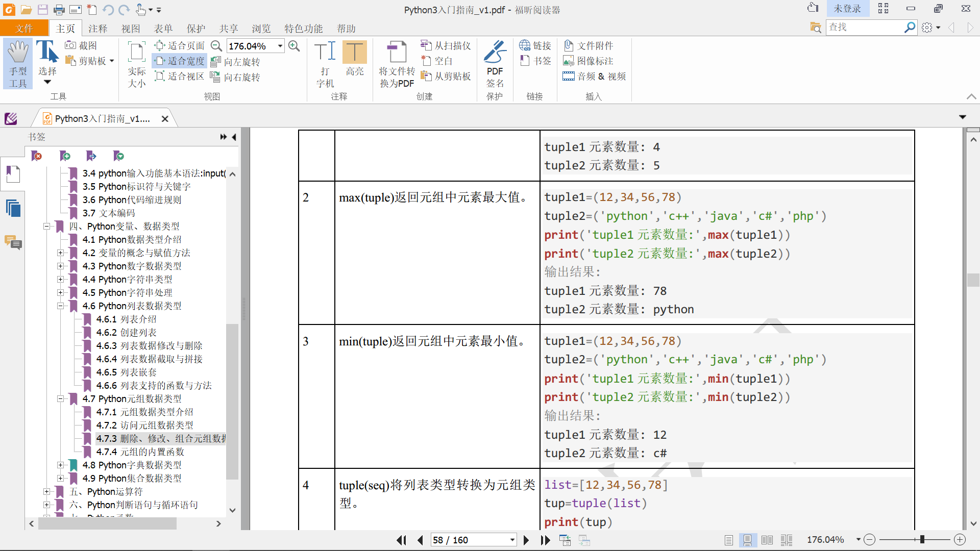Click the 未登录 sign-in button

847,9
